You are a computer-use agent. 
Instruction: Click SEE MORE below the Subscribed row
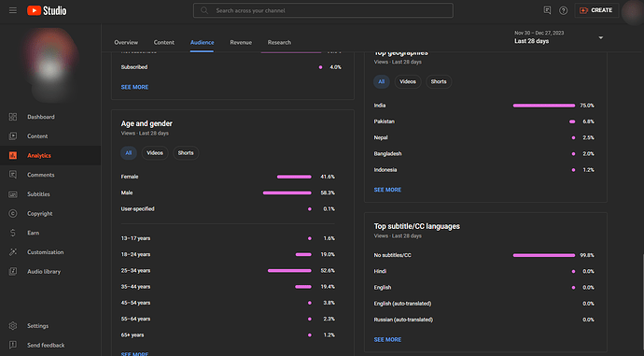coord(134,87)
